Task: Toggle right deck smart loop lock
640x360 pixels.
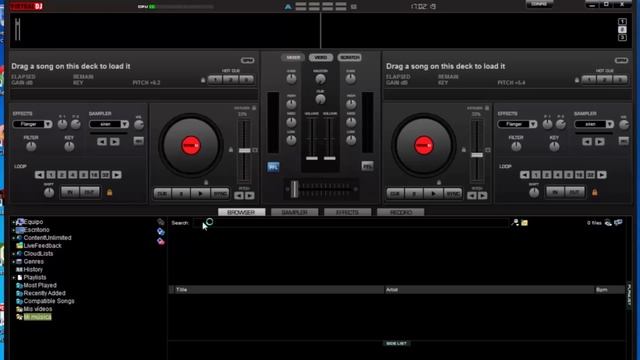Action: [594, 192]
